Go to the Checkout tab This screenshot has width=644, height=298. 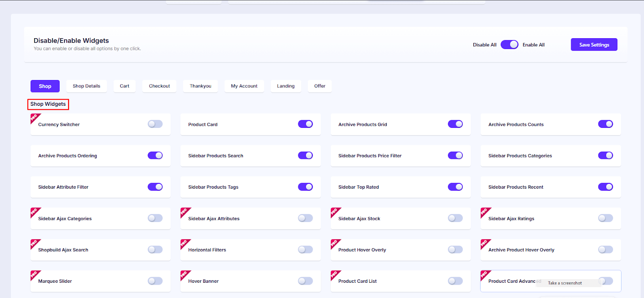[x=159, y=86]
